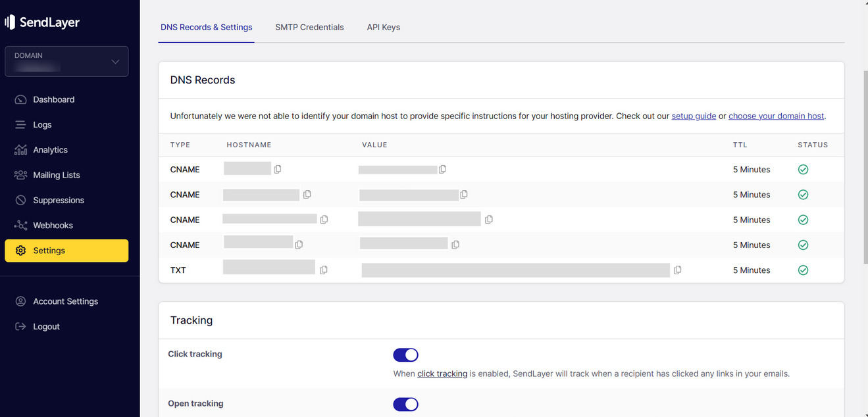868x417 pixels.
Task: Copy hostname of fourth CNAME record
Action: (x=299, y=245)
